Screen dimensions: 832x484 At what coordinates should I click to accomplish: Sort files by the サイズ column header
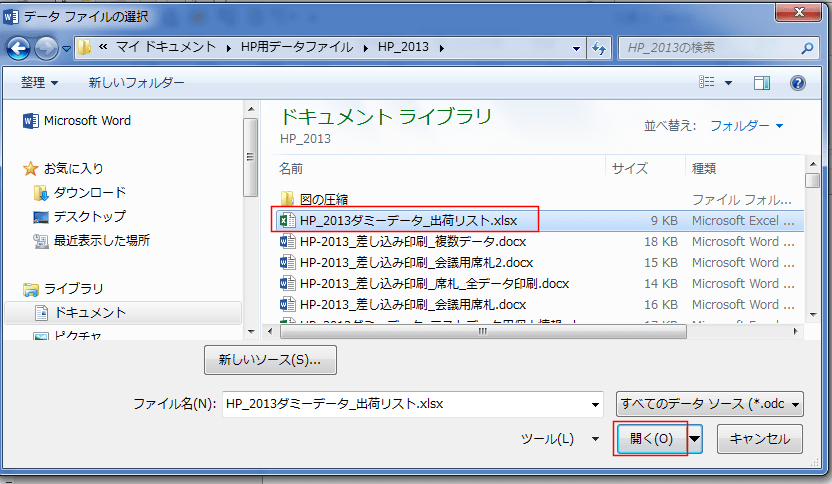(x=630, y=168)
